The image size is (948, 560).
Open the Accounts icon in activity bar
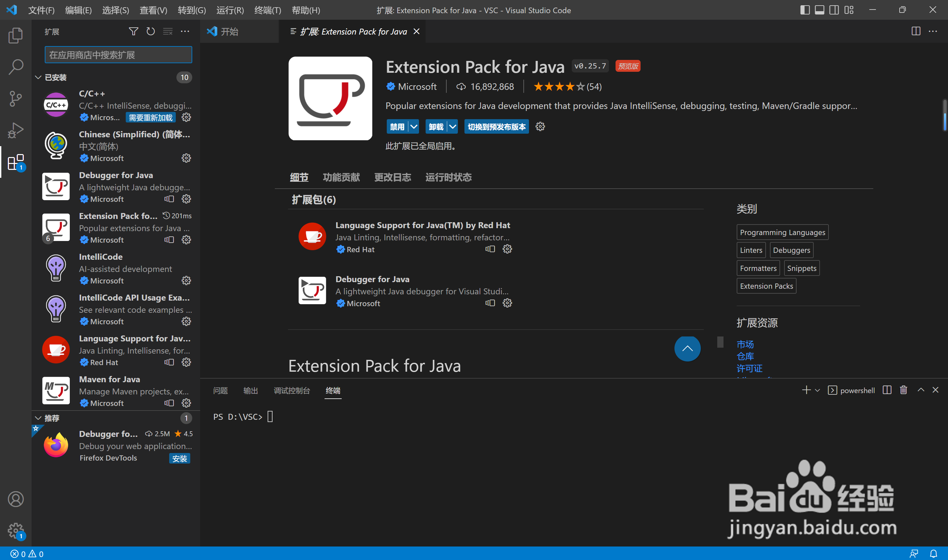(x=15, y=499)
